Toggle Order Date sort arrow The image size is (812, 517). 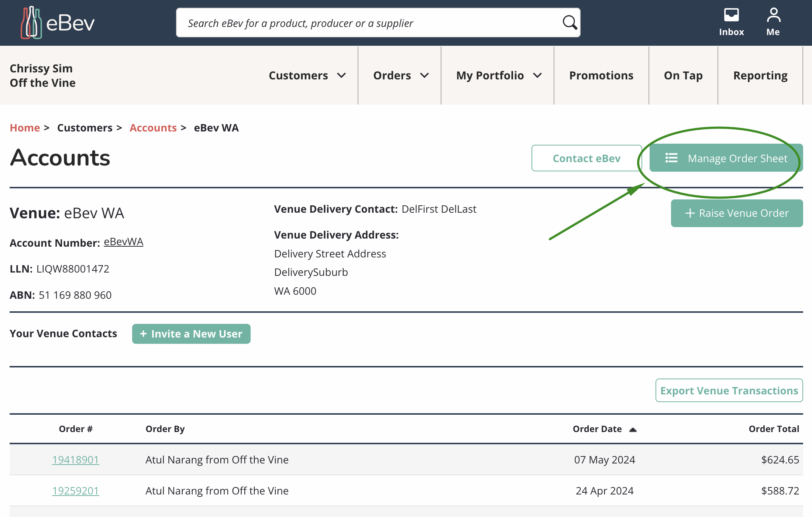(x=633, y=429)
